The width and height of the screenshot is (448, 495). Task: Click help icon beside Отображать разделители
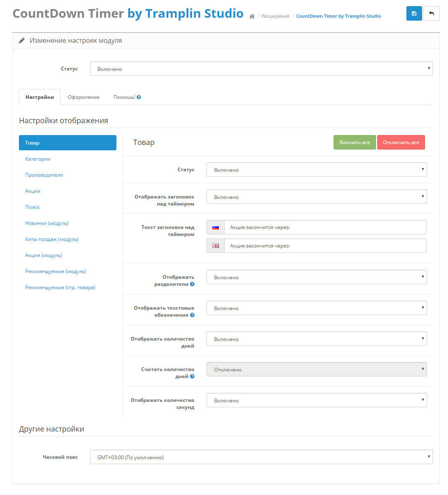192,284
